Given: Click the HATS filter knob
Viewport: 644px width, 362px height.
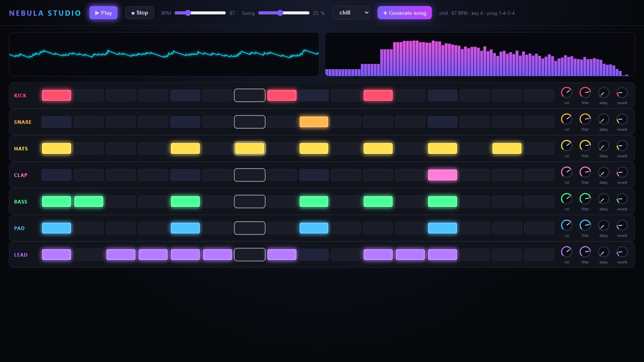Looking at the screenshot, I should coord(585,146).
